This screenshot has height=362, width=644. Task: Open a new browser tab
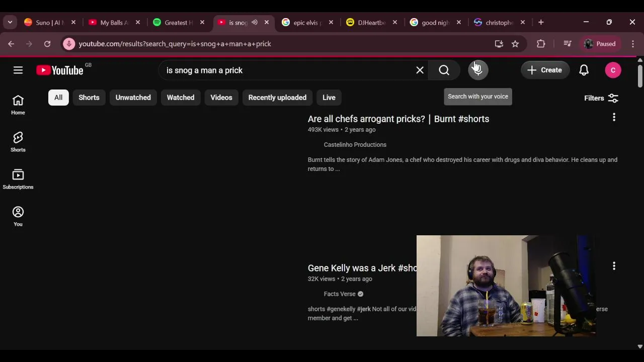pyautogui.click(x=541, y=23)
